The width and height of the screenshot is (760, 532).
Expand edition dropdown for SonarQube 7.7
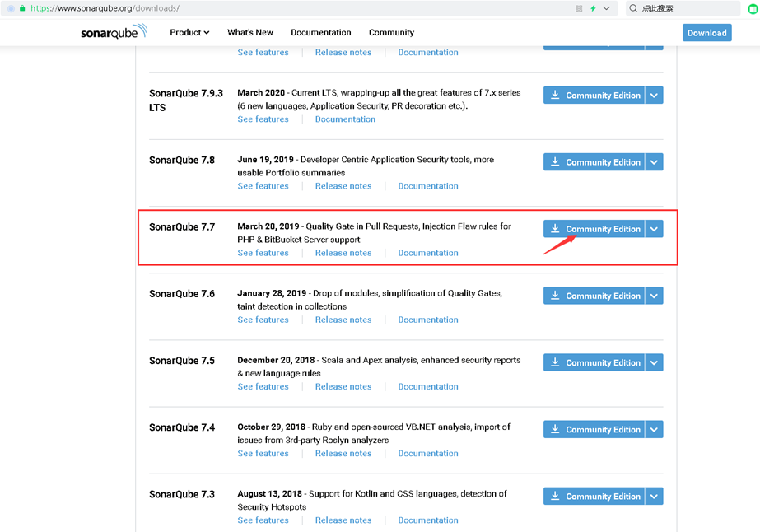coord(655,230)
